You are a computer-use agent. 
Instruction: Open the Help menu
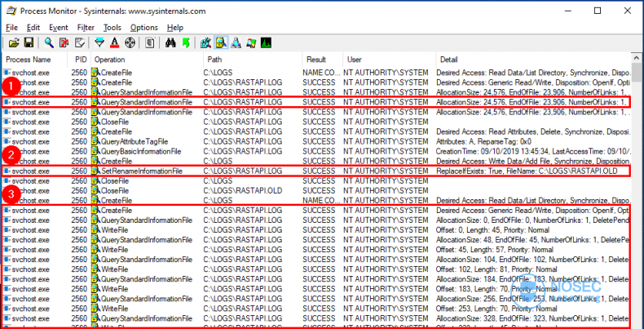point(175,28)
